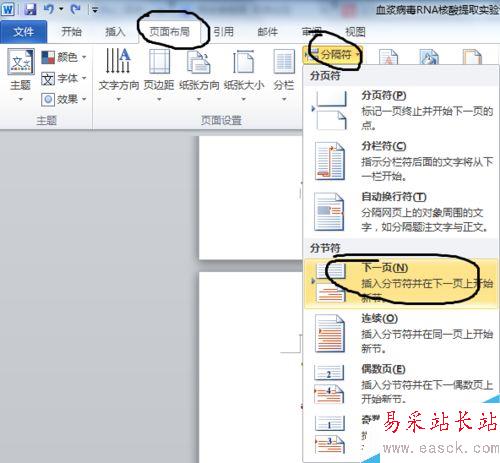This screenshot has width=500, height=463.
Task: Click the 页边距 (Margins) icon
Action: pyautogui.click(x=159, y=61)
